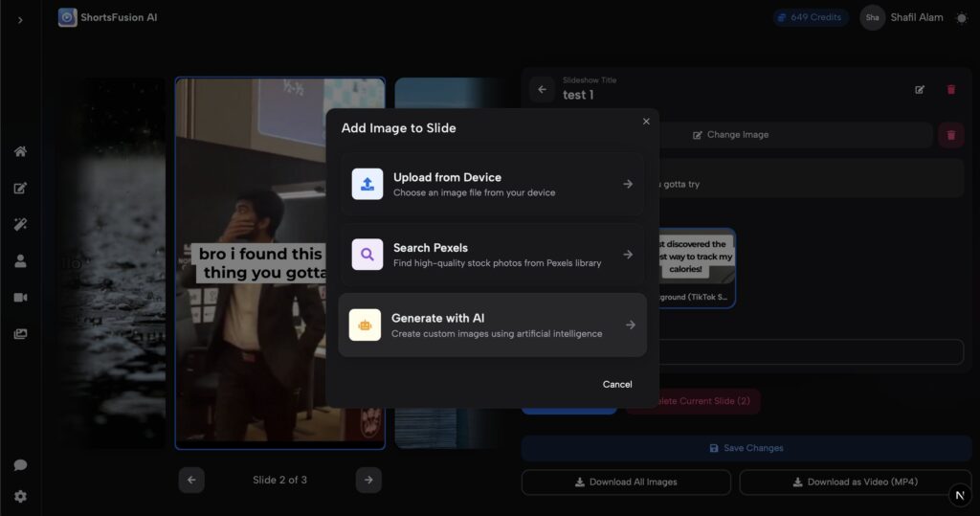Click the yellow robot AI icon

click(365, 325)
